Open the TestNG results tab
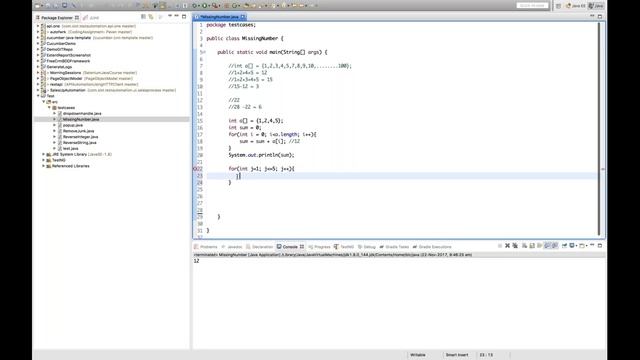The image size is (640, 360). pos(344,247)
